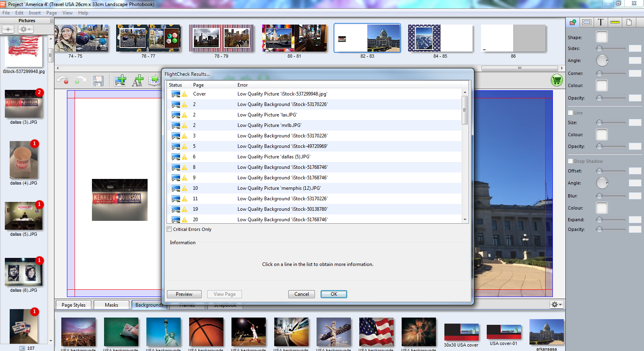Enable the Drop Shadow checkbox
Image resolution: width=644 pixels, height=351 pixels.
pos(570,161)
